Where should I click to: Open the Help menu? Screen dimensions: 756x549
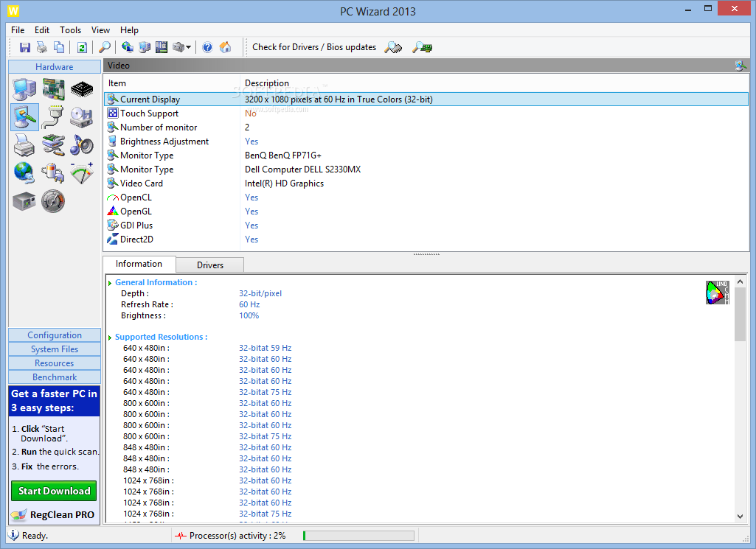pyautogui.click(x=129, y=30)
